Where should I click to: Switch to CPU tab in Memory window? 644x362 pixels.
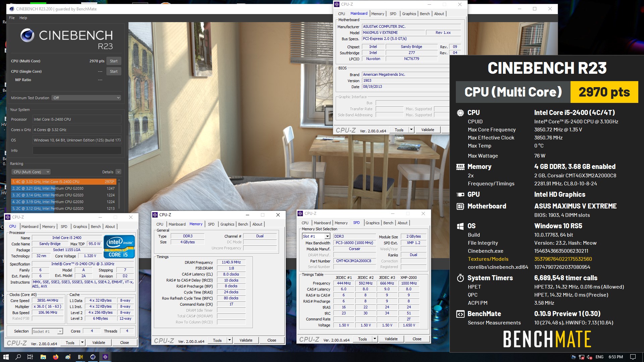160,224
